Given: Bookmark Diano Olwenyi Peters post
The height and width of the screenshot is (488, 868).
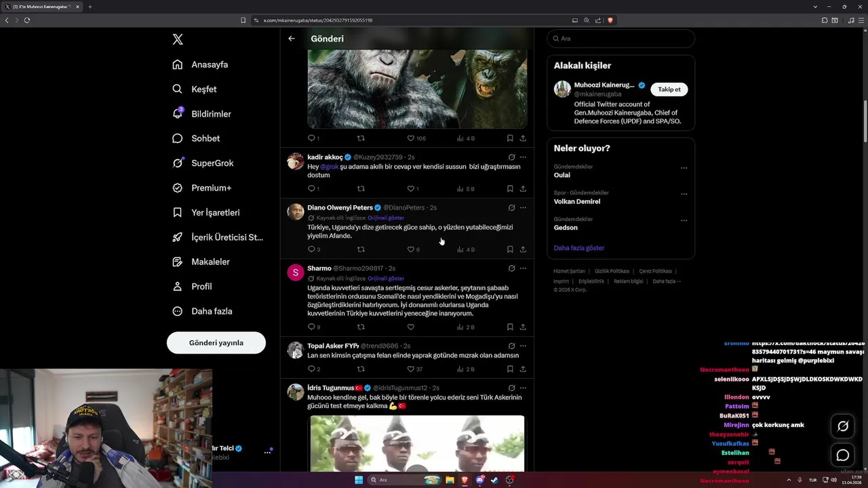Looking at the screenshot, I should (510, 249).
